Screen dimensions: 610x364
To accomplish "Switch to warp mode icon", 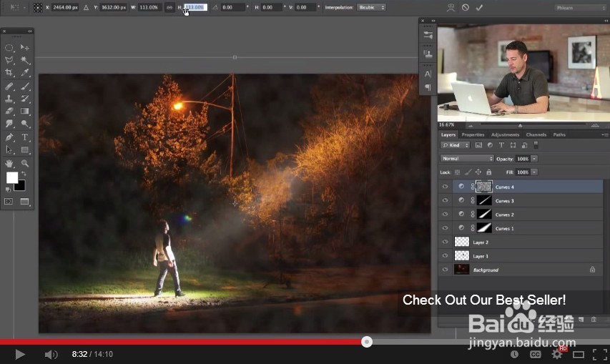I will point(451,7).
